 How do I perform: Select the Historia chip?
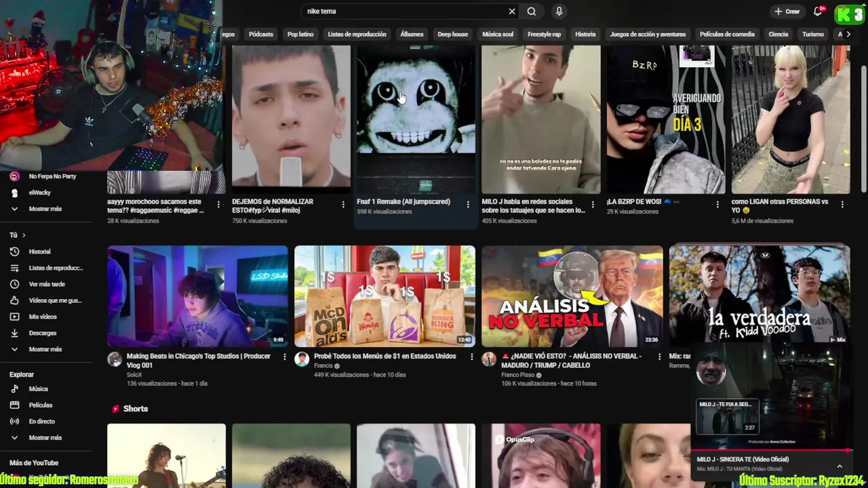click(x=585, y=34)
